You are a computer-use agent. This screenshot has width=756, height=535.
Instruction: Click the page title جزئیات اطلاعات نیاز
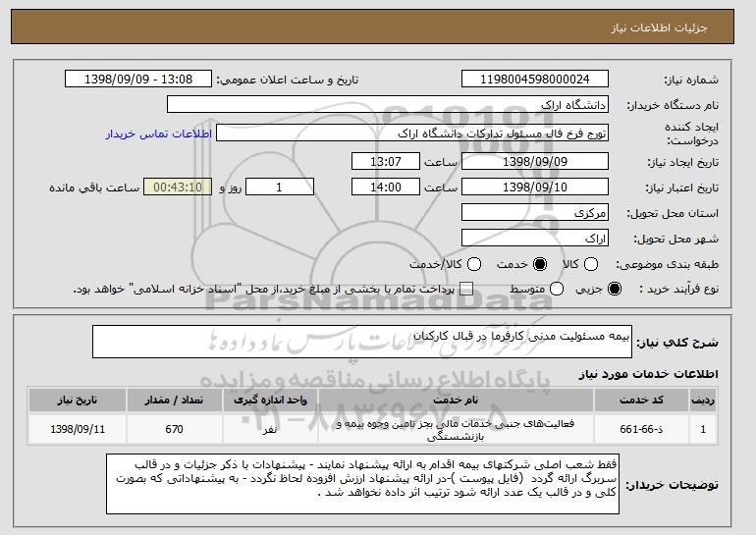pos(659,27)
